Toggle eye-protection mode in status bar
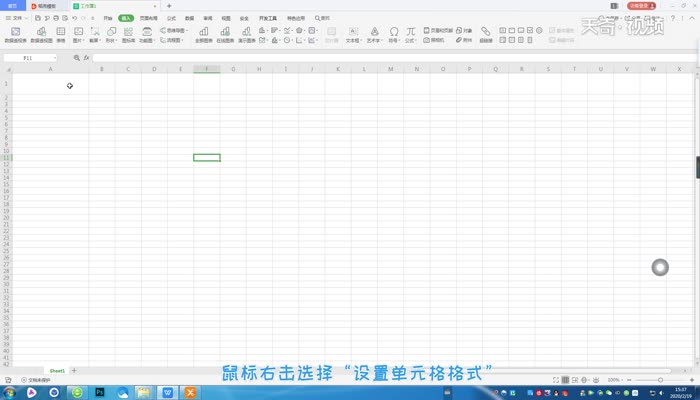The image size is (700, 400). point(596,380)
